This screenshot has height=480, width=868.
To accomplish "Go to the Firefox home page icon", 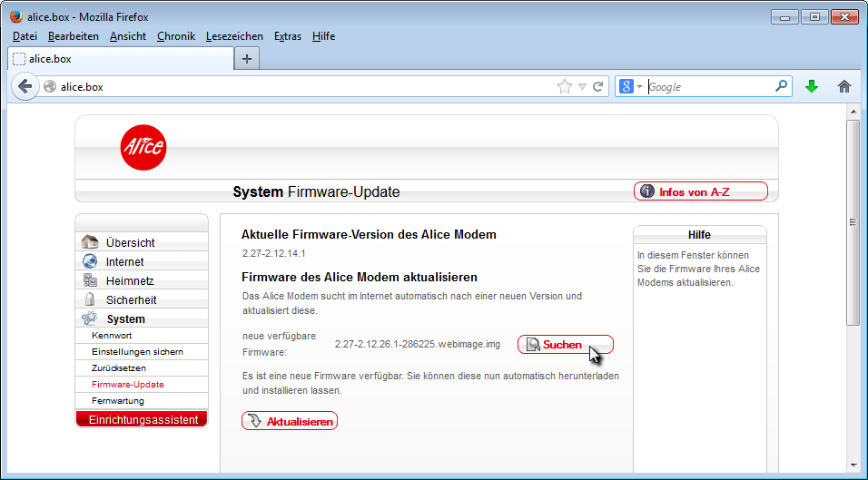I will [x=844, y=86].
